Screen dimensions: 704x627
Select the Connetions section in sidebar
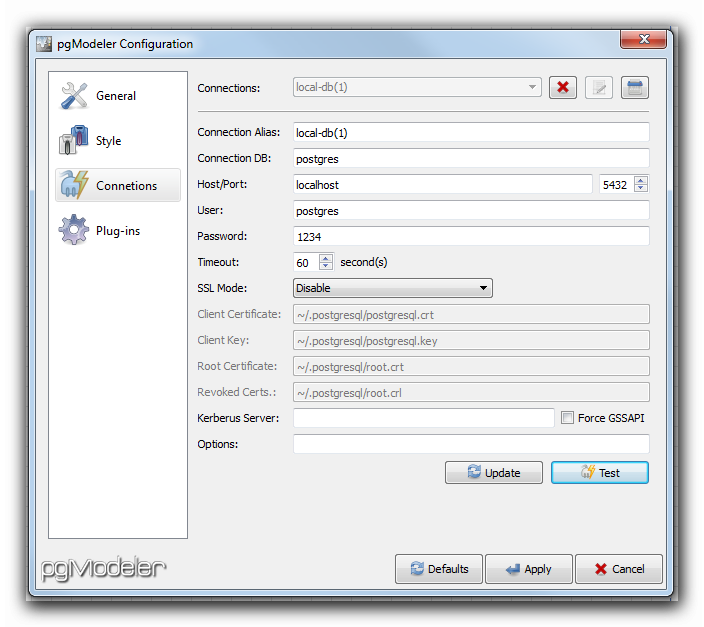click(118, 185)
